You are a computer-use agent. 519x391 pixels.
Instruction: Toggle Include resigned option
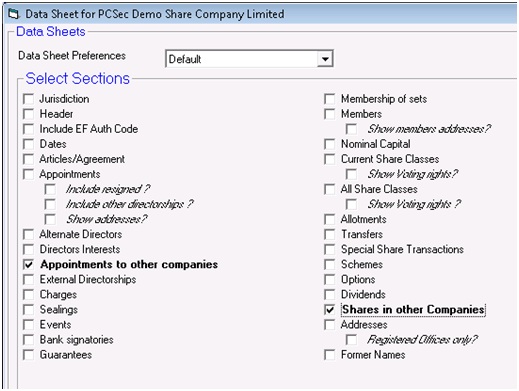click(50, 189)
